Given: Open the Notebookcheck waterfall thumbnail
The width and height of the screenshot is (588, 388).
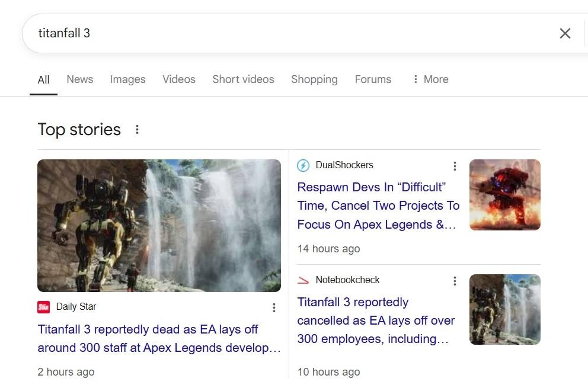Looking at the screenshot, I should [505, 310].
